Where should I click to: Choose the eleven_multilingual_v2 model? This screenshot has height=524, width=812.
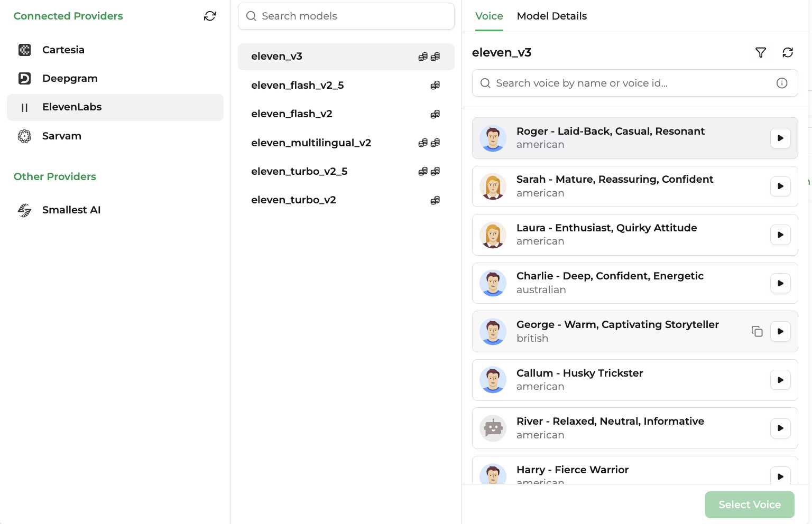tap(346, 143)
